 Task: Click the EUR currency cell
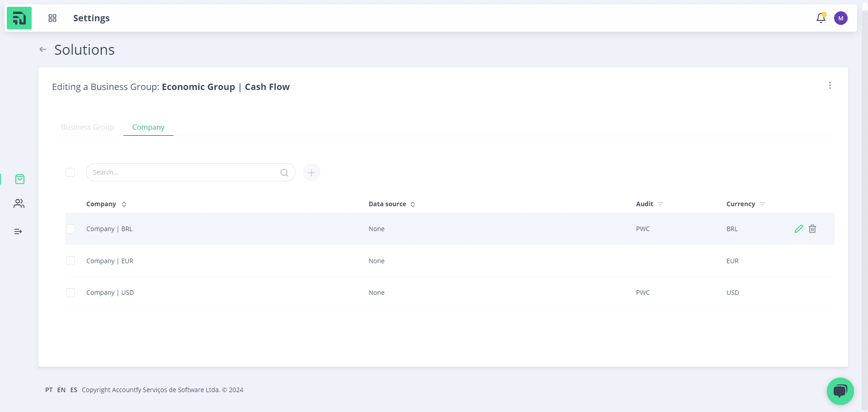coord(732,261)
